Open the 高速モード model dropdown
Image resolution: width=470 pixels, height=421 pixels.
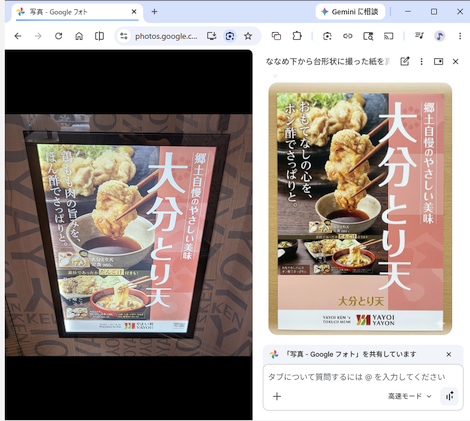point(410,396)
